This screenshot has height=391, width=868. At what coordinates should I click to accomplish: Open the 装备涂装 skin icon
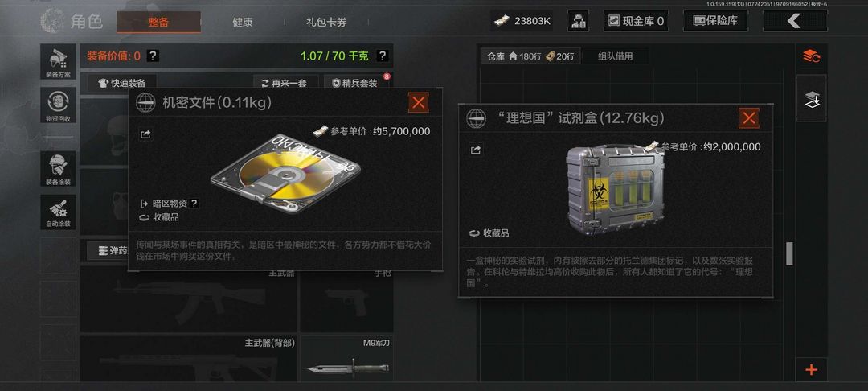point(58,168)
